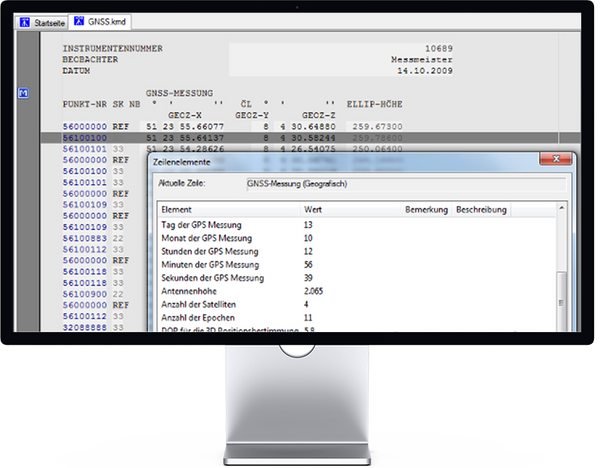Click the Beschreibung column header
600x468 pixels.
(x=482, y=210)
